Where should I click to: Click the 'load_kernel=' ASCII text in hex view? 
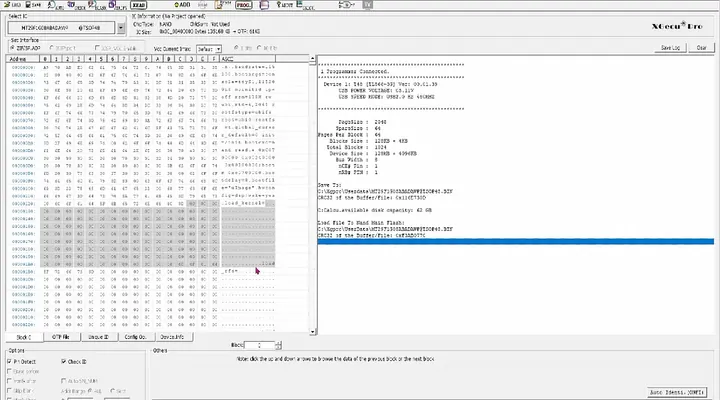click(x=243, y=203)
